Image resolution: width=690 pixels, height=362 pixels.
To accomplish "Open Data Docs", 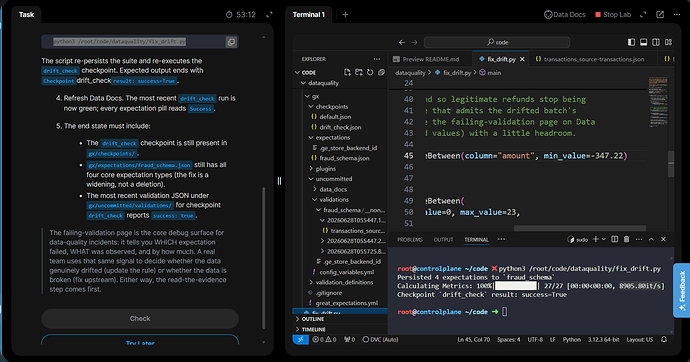I will [x=565, y=15].
